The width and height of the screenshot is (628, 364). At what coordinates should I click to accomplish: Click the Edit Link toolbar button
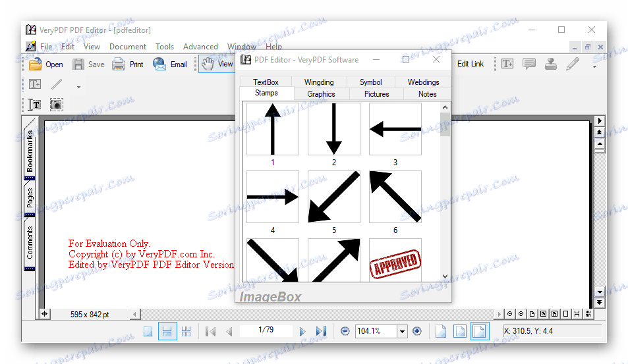click(471, 64)
